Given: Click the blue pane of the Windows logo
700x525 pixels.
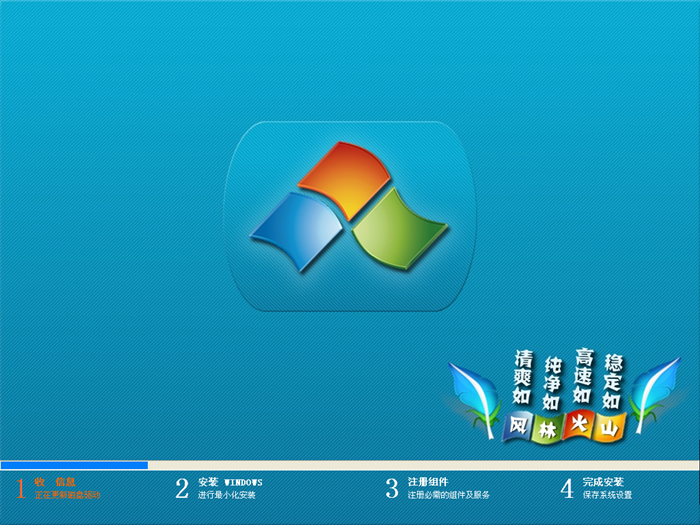Looking at the screenshot, I should click(298, 230).
